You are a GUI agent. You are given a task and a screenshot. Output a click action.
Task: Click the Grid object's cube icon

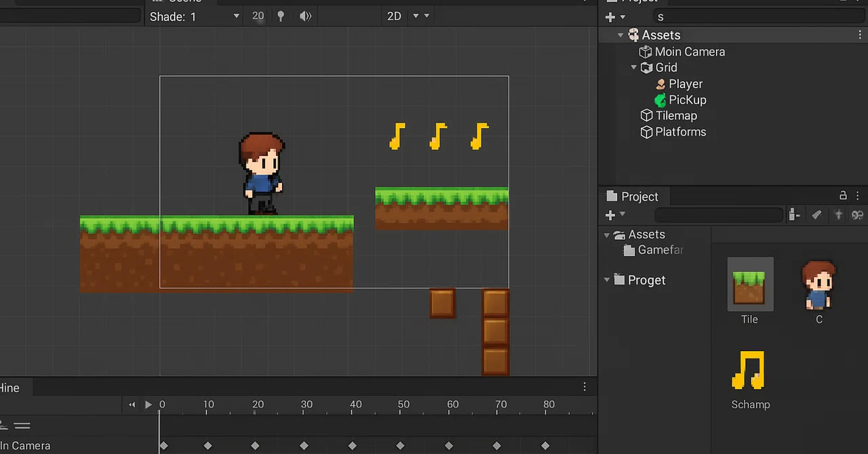click(646, 67)
